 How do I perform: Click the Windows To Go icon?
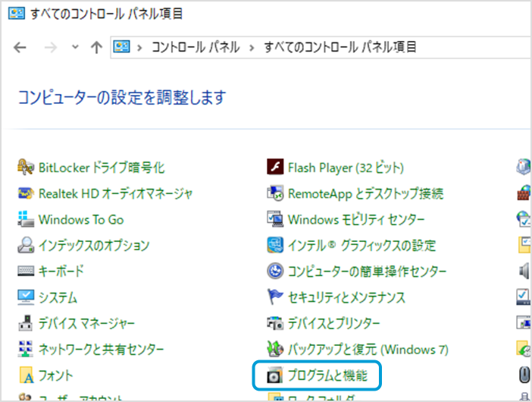(26, 219)
